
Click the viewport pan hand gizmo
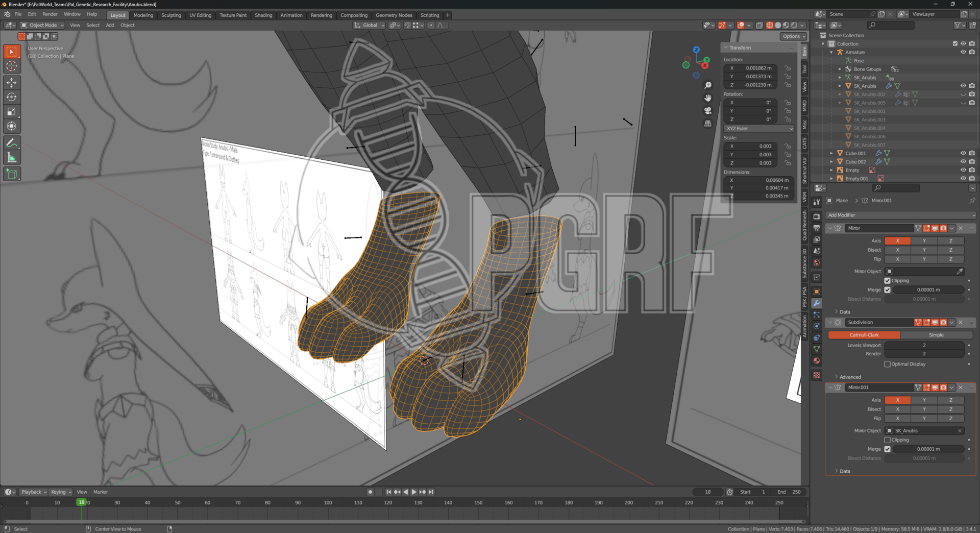pyautogui.click(x=708, y=98)
